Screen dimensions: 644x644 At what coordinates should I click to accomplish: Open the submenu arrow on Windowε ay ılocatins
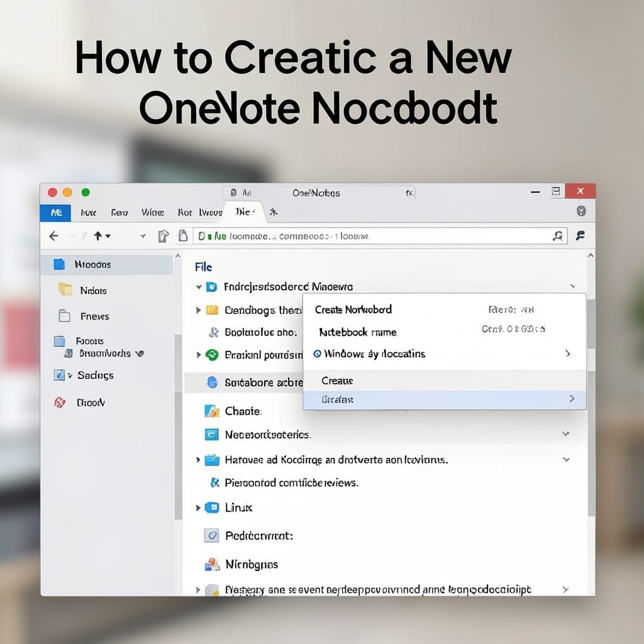tap(568, 353)
